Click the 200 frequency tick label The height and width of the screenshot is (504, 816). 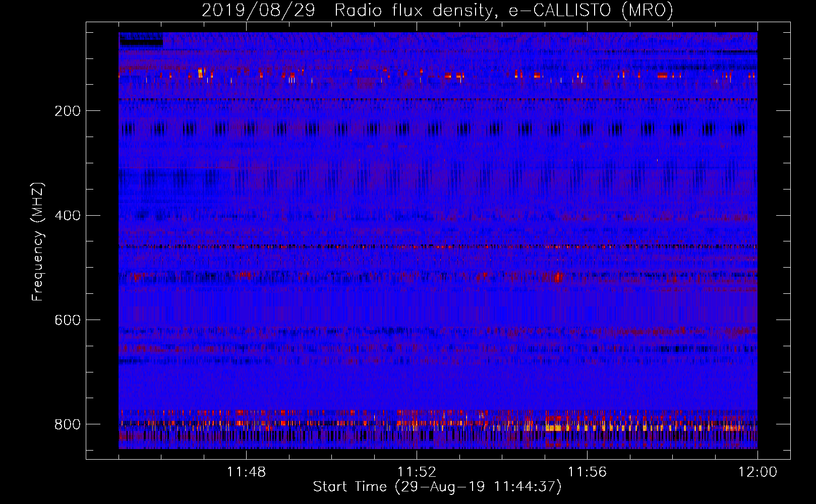68,111
